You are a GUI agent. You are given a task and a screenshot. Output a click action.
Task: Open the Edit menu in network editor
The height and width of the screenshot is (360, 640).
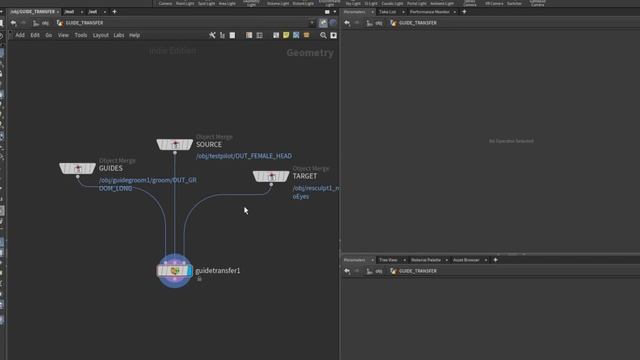(x=35, y=35)
